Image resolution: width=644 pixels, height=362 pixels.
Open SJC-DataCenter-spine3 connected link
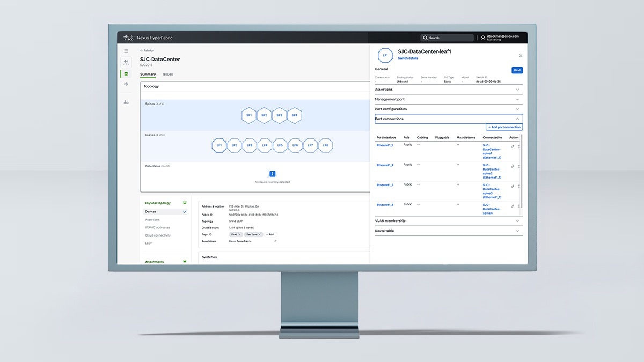point(492,191)
